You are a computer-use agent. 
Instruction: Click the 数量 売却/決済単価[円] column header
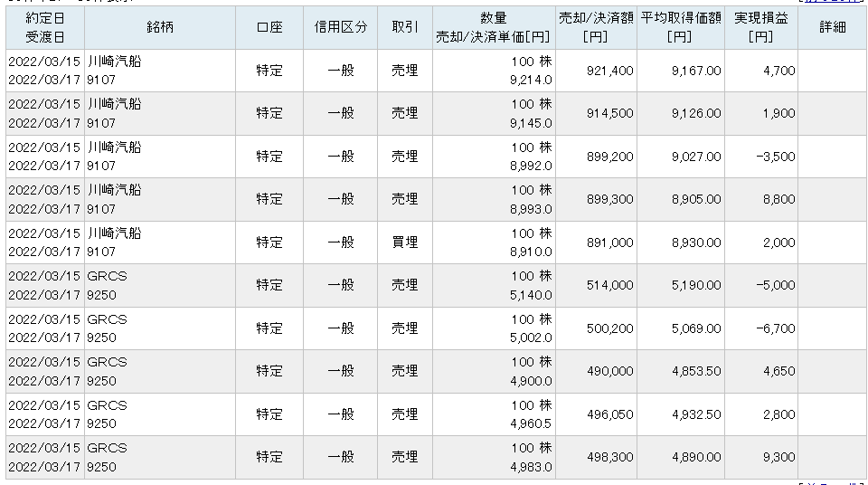click(494, 28)
